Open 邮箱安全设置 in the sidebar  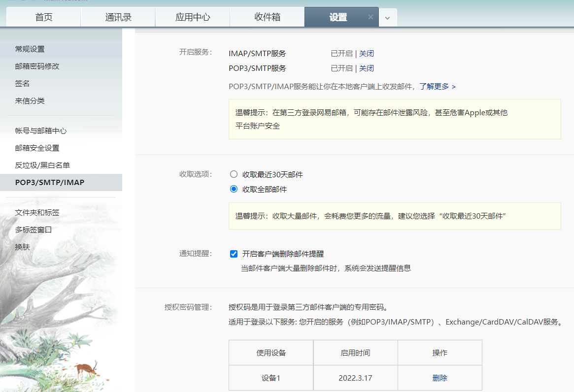[37, 148]
